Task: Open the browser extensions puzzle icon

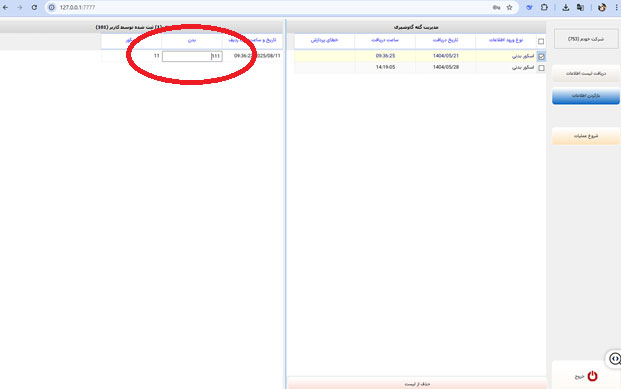Action: click(x=544, y=7)
